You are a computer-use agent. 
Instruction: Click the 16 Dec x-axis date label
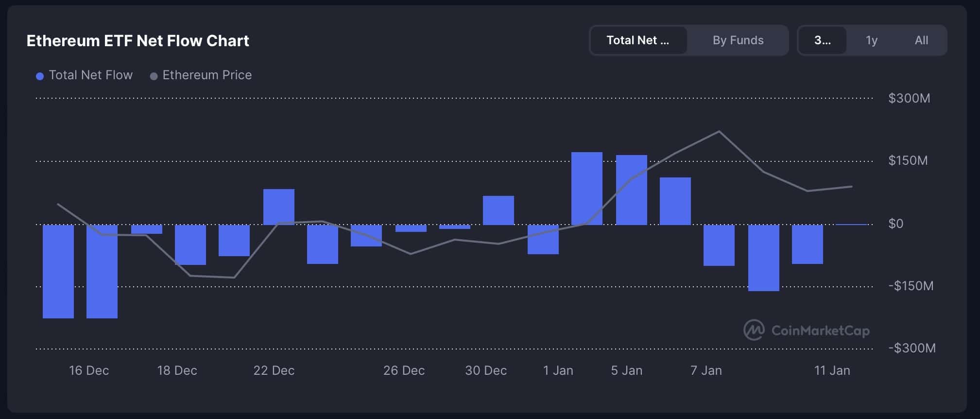tap(89, 370)
